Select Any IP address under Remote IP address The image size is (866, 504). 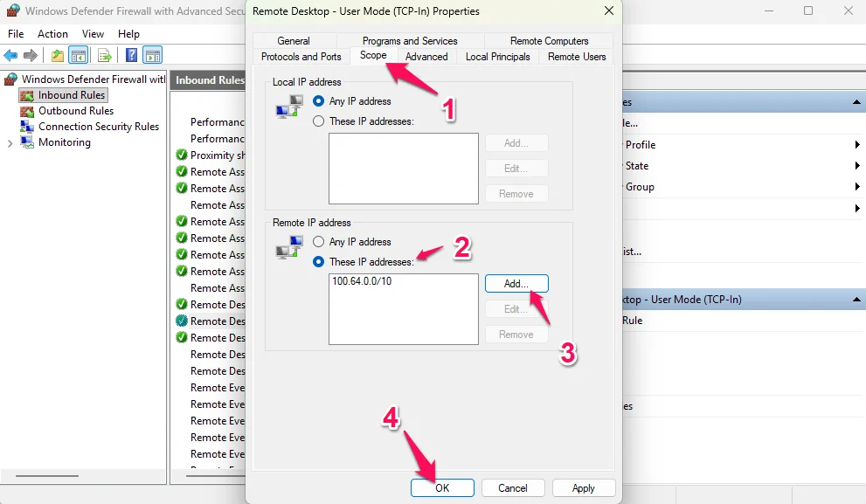318,242
